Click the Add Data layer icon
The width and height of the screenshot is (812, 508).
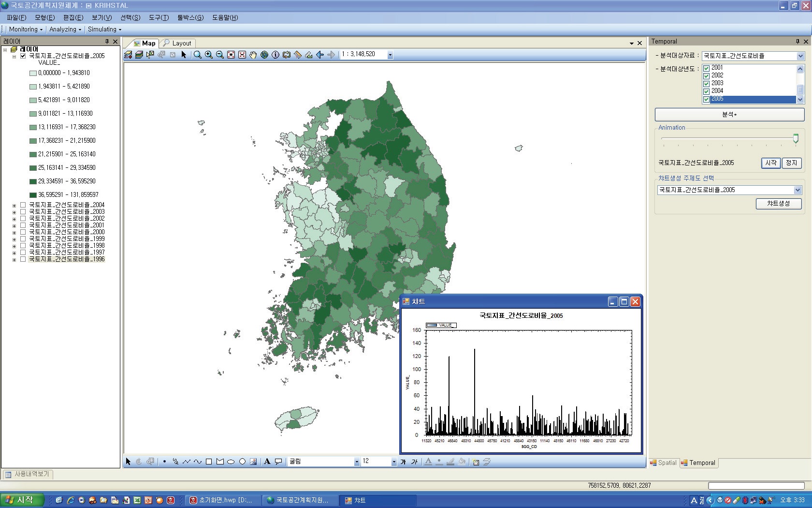tap(128, 55)
